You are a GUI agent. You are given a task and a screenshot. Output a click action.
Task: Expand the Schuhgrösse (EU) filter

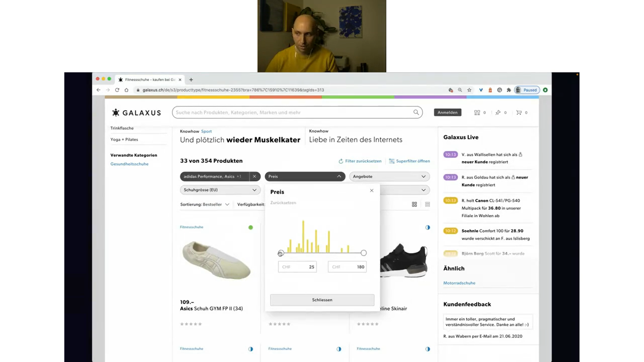tap(220, 190)
